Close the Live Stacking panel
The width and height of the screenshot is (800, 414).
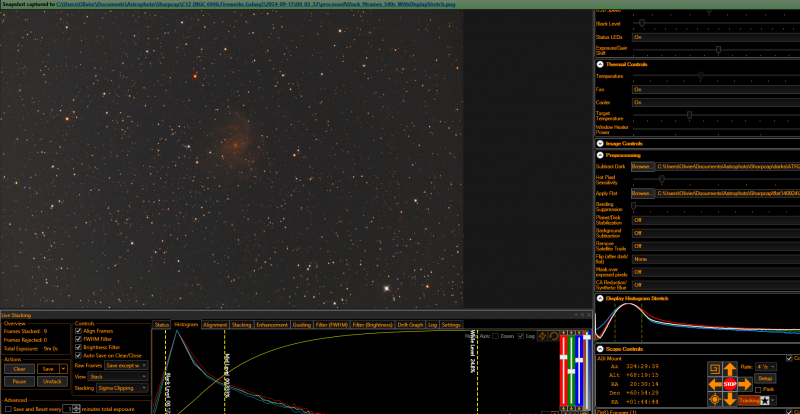pos(588,315)
